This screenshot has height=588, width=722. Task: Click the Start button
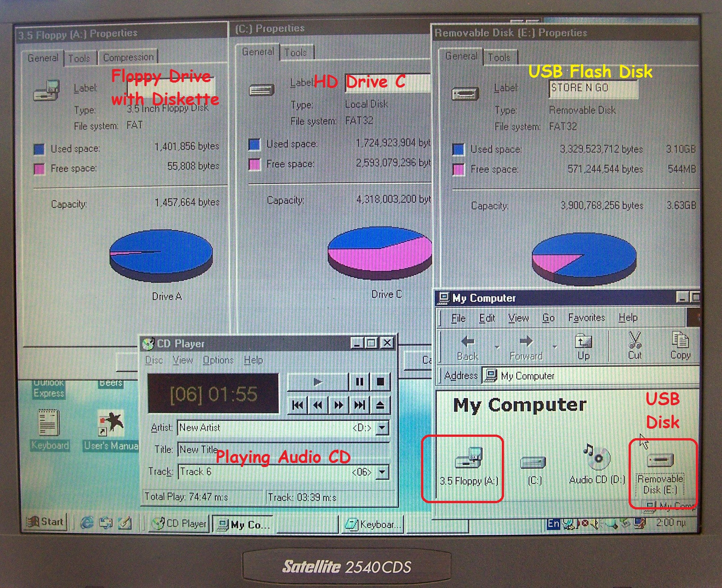[x=46, y=522]
